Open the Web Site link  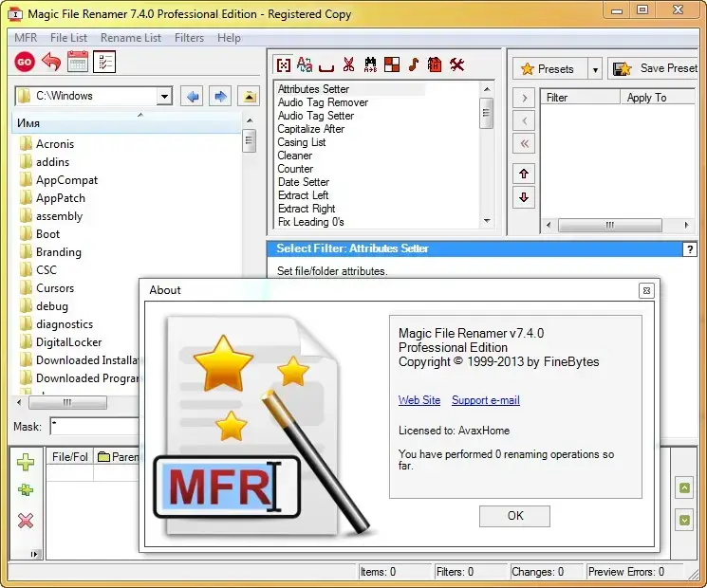coord(419,400)
